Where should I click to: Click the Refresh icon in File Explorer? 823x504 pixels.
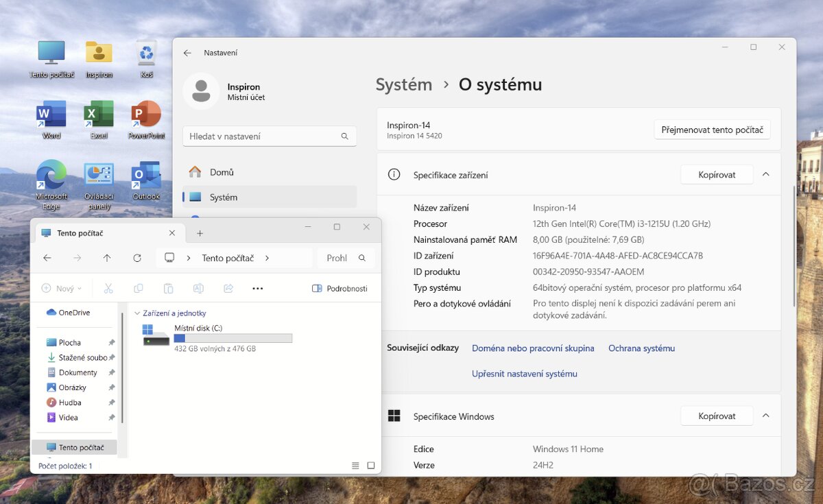[137, 258]
